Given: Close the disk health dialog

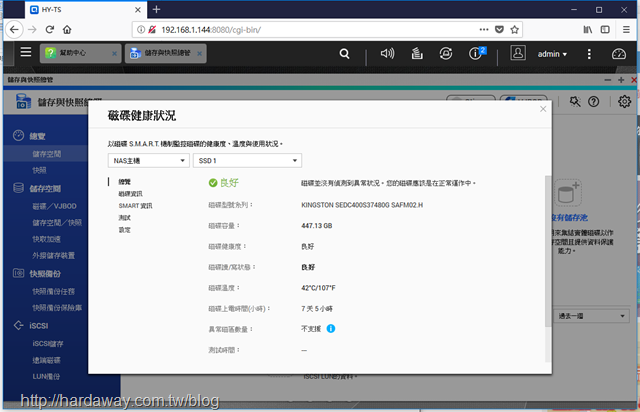Looking at the screenshot, I should [543, 109].
